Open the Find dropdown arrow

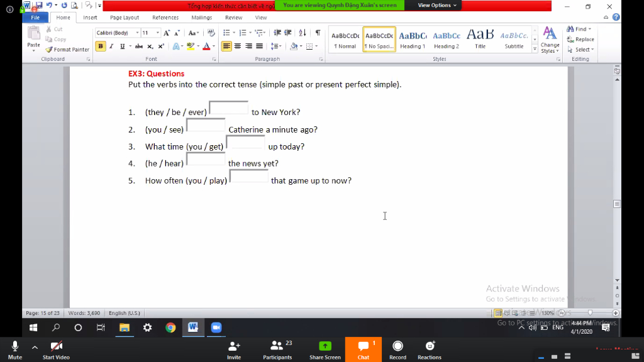point(590,29)
